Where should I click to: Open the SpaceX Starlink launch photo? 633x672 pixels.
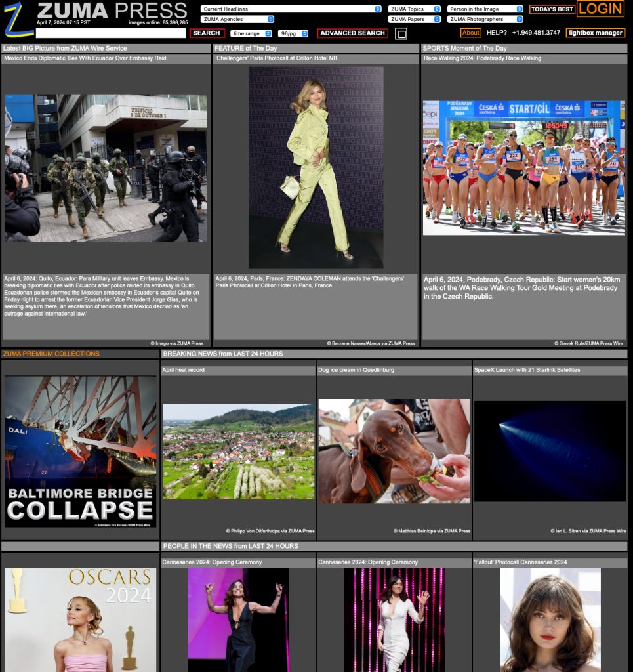550,451
